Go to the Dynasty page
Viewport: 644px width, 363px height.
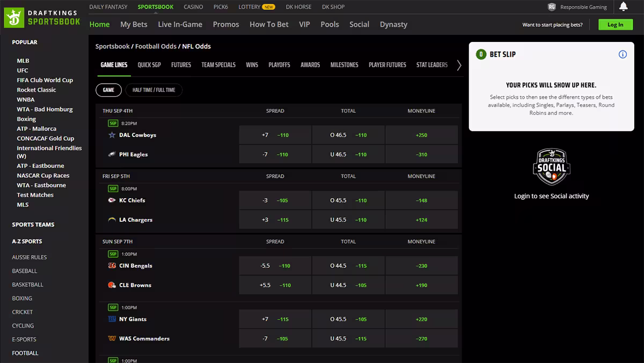tap(393, 25)
